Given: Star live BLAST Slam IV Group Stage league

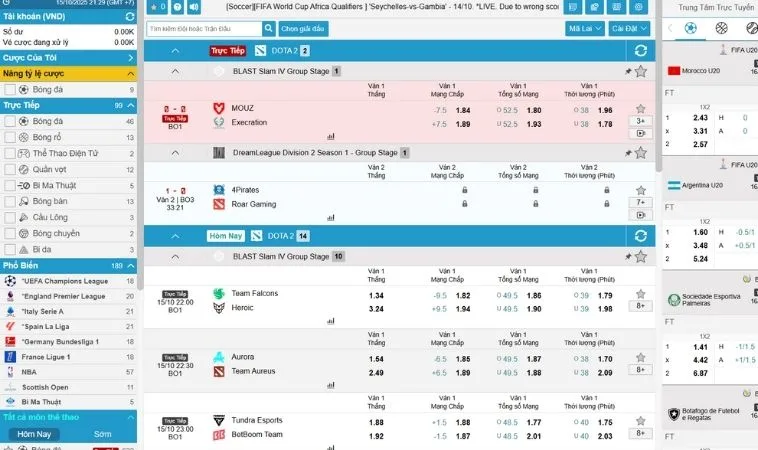Looking at the screenshot, I should point(641,71).
